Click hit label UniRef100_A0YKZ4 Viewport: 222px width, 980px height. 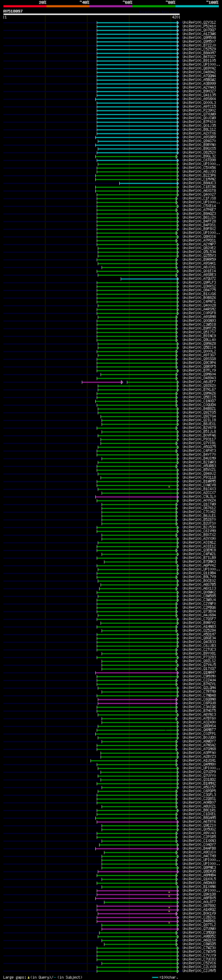pyautogui.click(x=199, y=500)
